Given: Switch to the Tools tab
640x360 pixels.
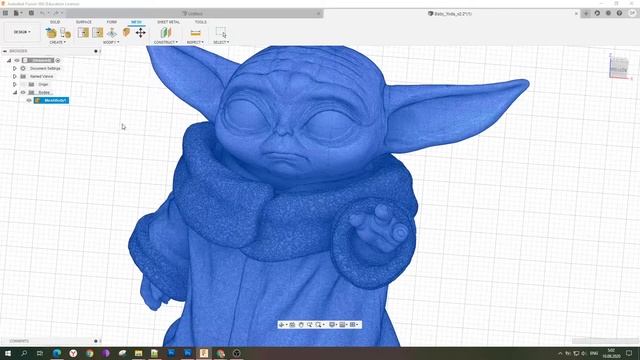Looking at the screenshot, I should pyautogui.click(x=200, y=22).
